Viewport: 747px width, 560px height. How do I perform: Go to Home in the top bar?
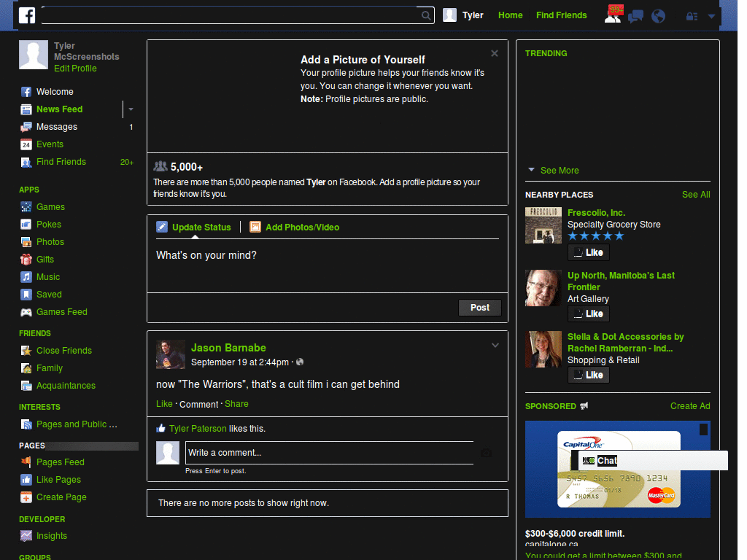(x=510, y=15)
